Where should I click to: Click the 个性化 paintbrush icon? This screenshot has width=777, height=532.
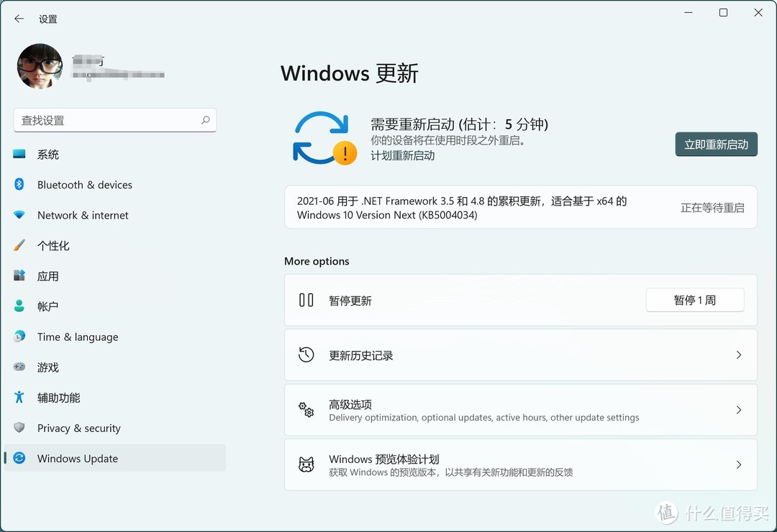[19, 245]
